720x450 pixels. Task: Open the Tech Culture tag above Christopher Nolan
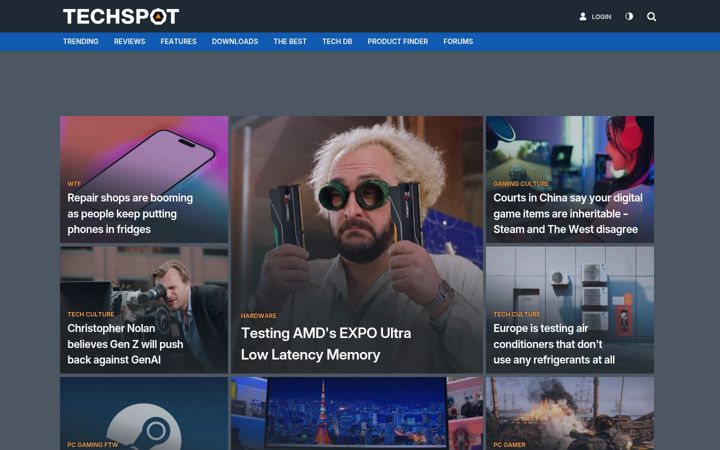91,314
